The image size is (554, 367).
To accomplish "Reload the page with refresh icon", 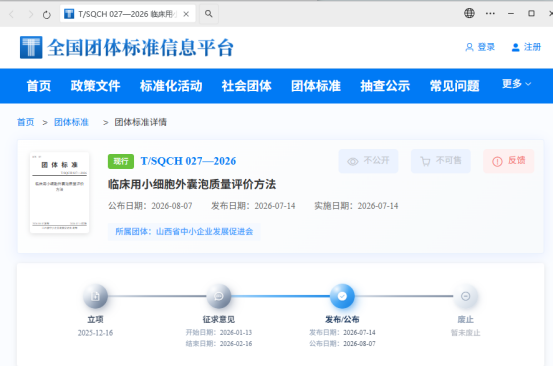I will [47, 14].
